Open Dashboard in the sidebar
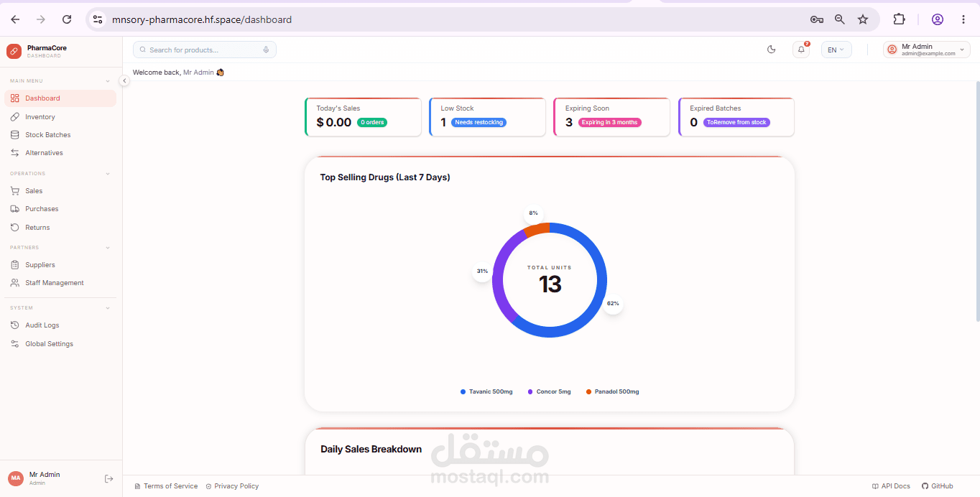 coord(60,98)
